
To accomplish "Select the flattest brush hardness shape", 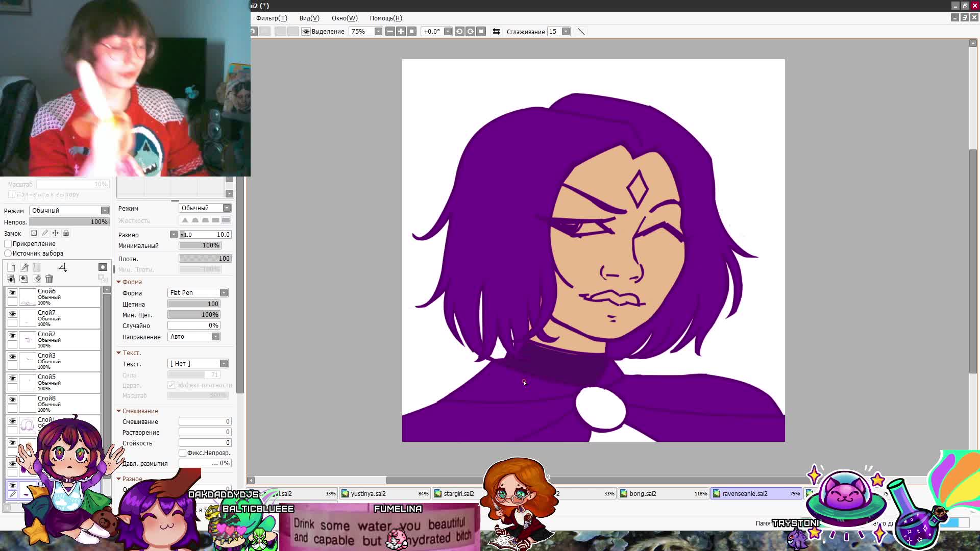I will [226, 220].
